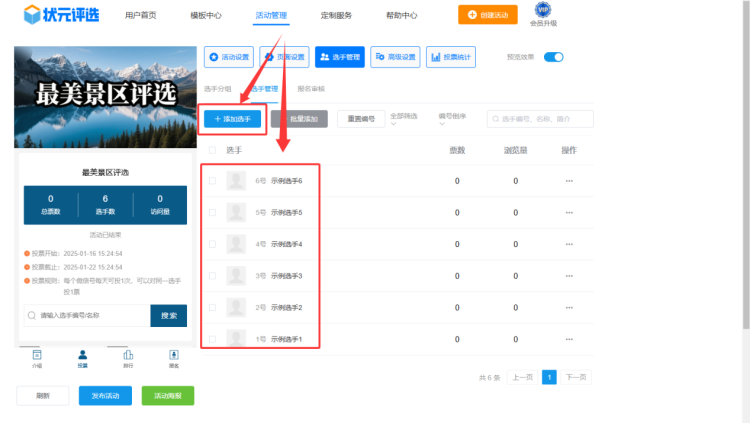Open 投票统计 vote statistics chart button
This screenshot has width=750, height=423.
click(450, 57)
